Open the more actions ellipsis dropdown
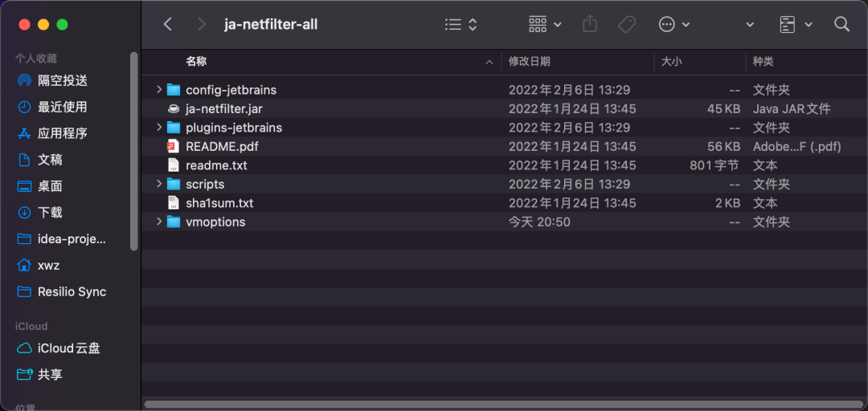This screenshot has height=411, width=868. [674, 24]
